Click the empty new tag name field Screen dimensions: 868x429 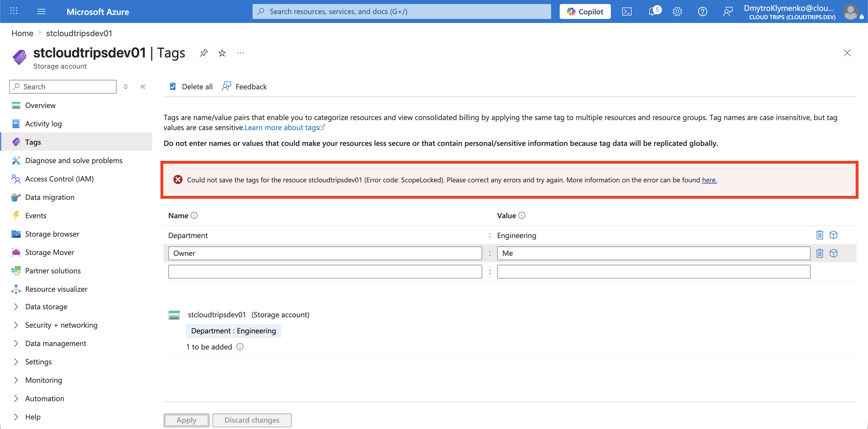click(x=325, y=271)
